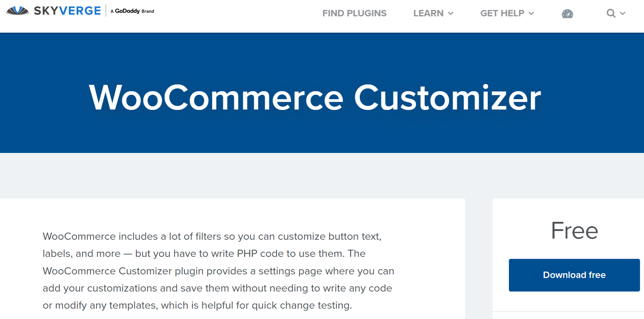
Task: Open the Learn menu
Action: [x=428, y=14]
